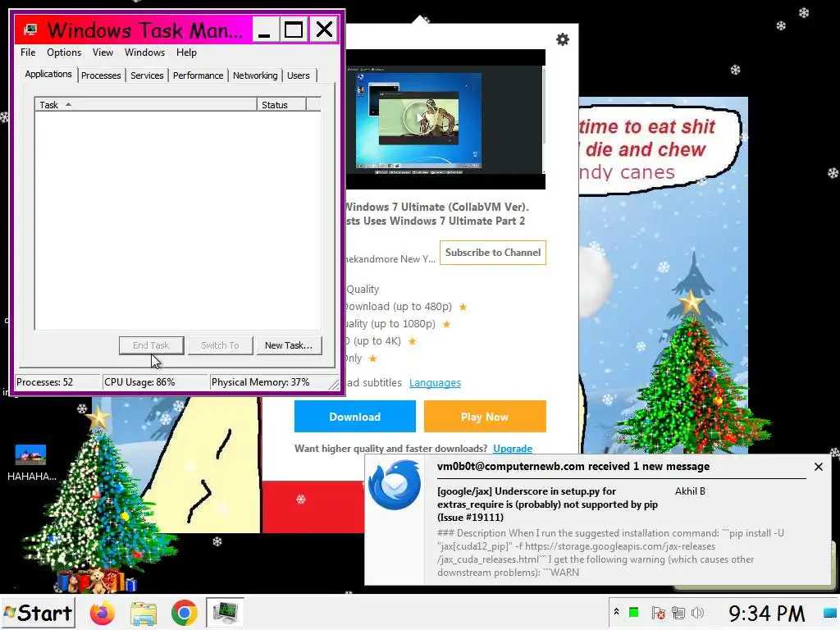Open Action Center flag icon

click(659, 612)
